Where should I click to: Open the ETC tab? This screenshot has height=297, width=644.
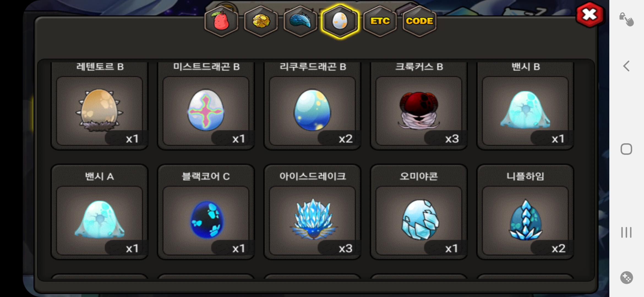(380, 21)
